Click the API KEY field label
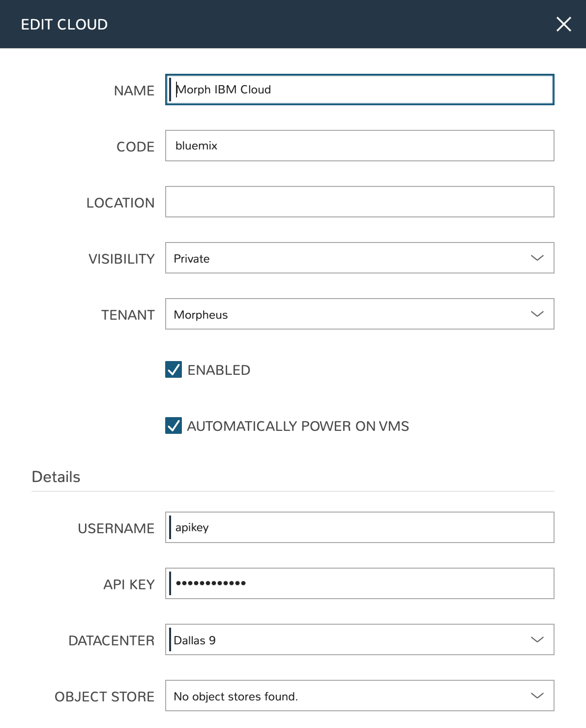 129,584
